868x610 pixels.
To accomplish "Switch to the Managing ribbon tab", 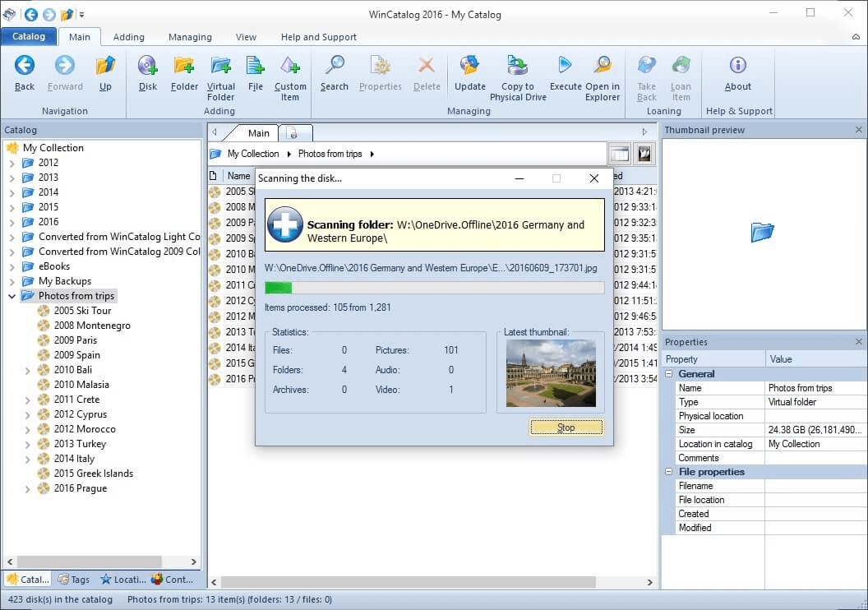I will coord(190,37).
